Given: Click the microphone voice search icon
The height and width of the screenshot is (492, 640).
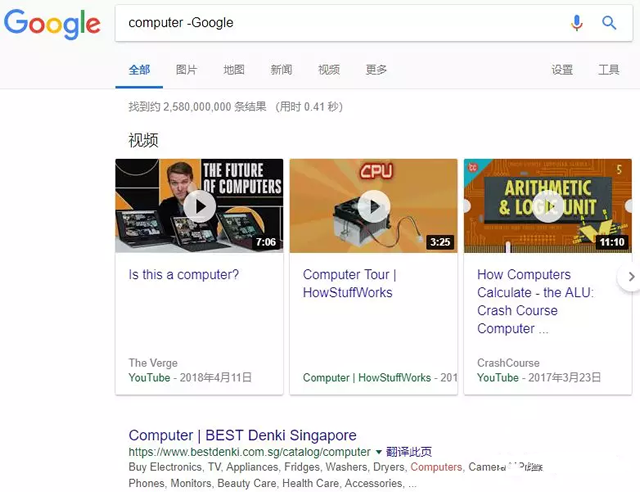Looking at the screenshot, I should coord(577,23).
